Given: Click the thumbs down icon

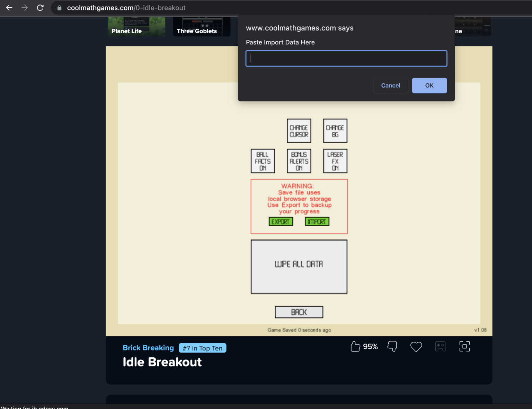Looking at the screenshot, I should (x=392, y=346).
